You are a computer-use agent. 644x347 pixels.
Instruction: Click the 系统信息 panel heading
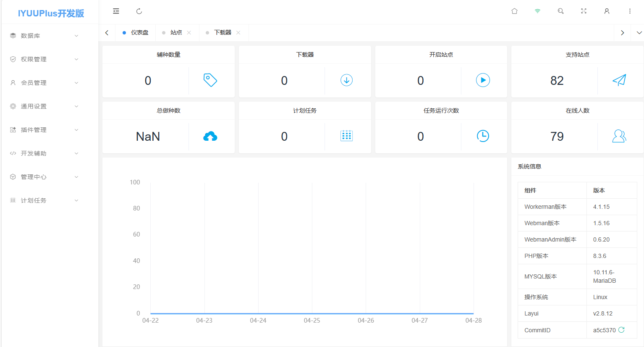tap(529, 166)
